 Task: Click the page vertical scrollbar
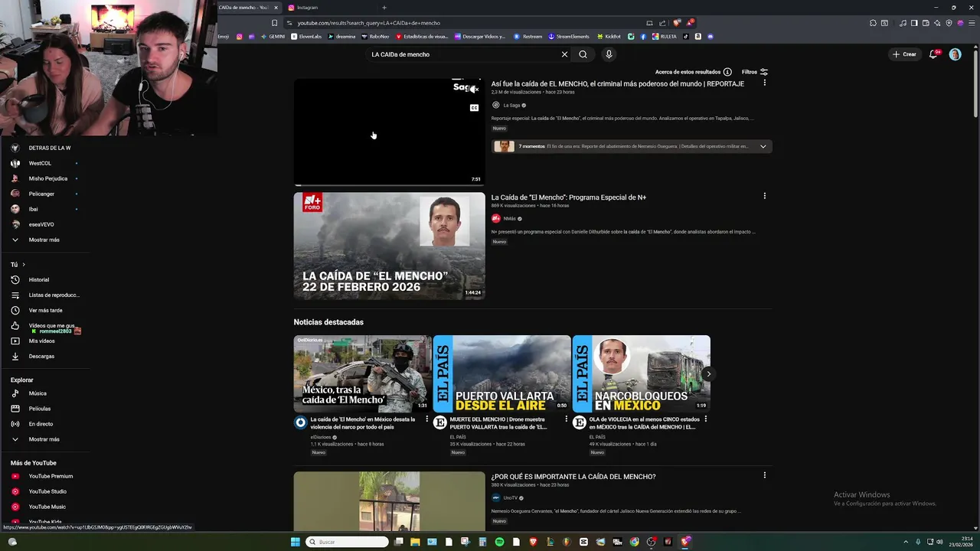pyautogui.click(x=975, y=83)
